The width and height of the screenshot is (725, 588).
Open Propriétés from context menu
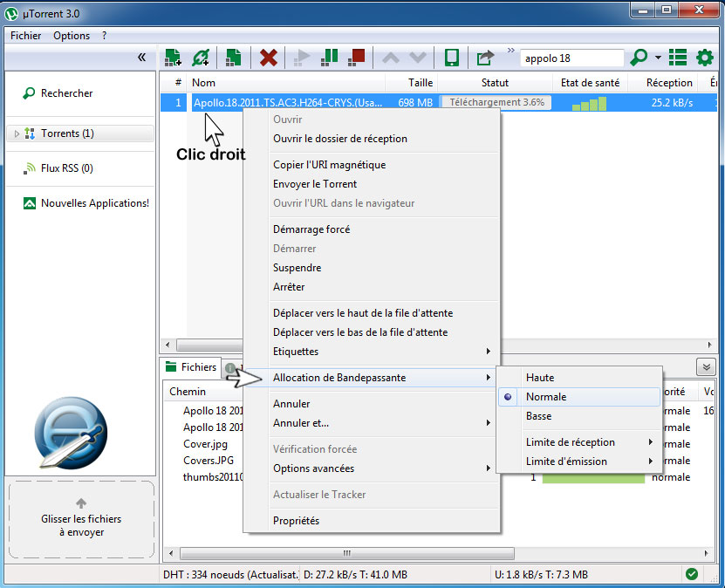click(373, 521)
